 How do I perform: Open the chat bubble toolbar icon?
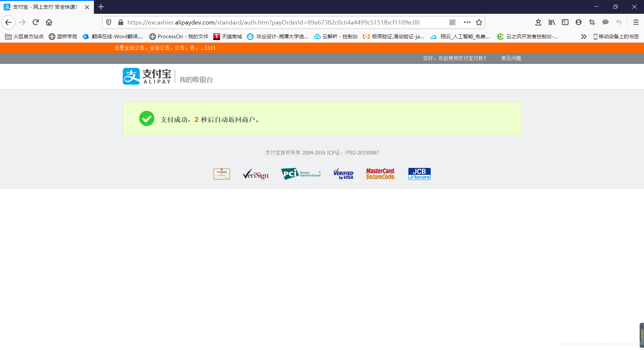pos(605,22)
